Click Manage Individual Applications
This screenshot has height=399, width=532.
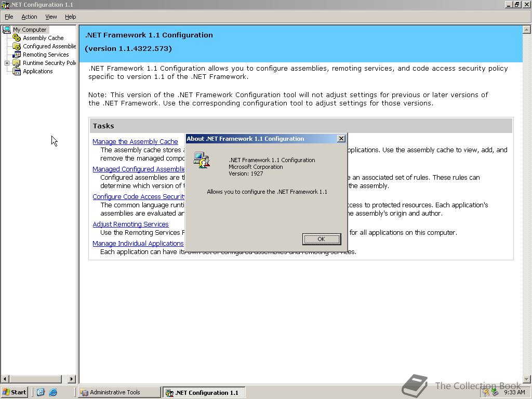[138, 243]
